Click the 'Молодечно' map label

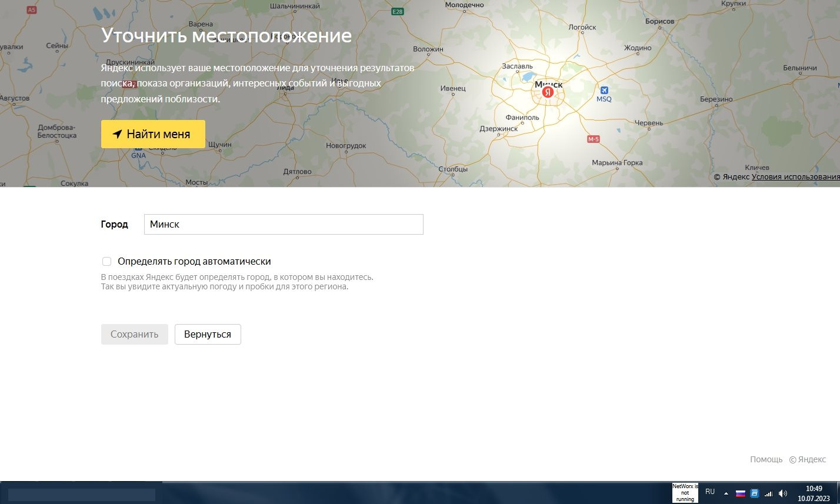[464, 5]
